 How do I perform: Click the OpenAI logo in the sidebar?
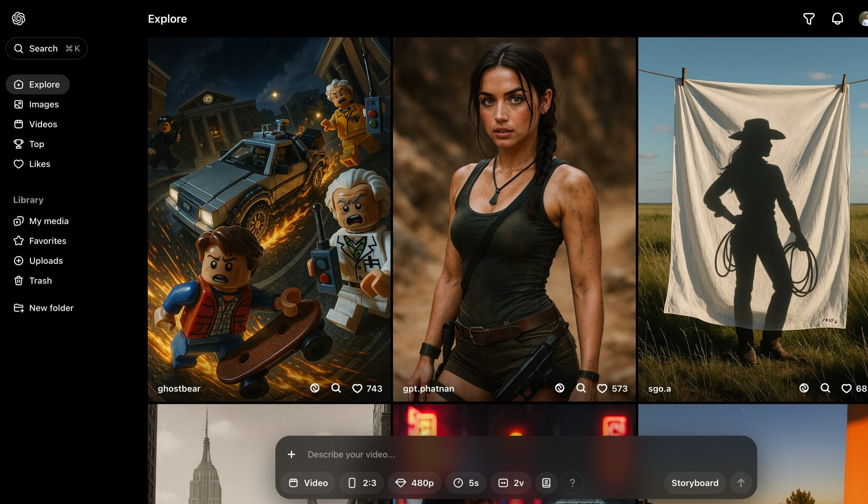(19, 19)
